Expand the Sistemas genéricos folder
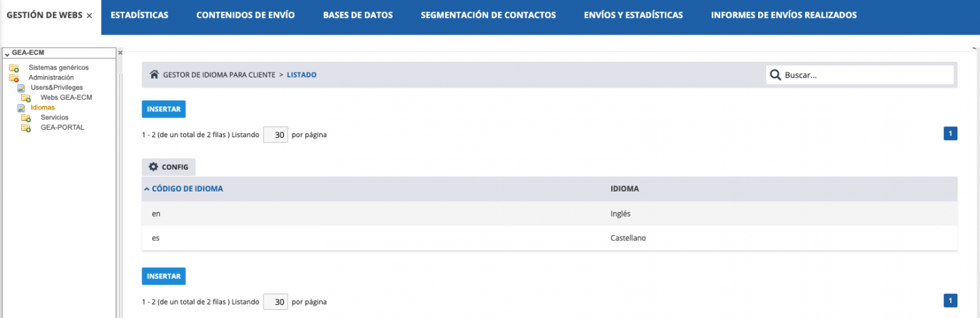The height and width of the screenshot is (318, 980). (x=14, y=68)
